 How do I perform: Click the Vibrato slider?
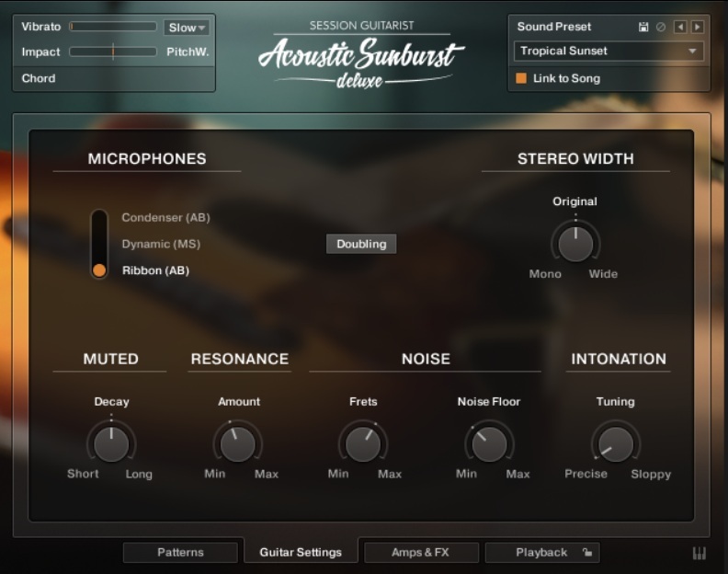[113, 27]
